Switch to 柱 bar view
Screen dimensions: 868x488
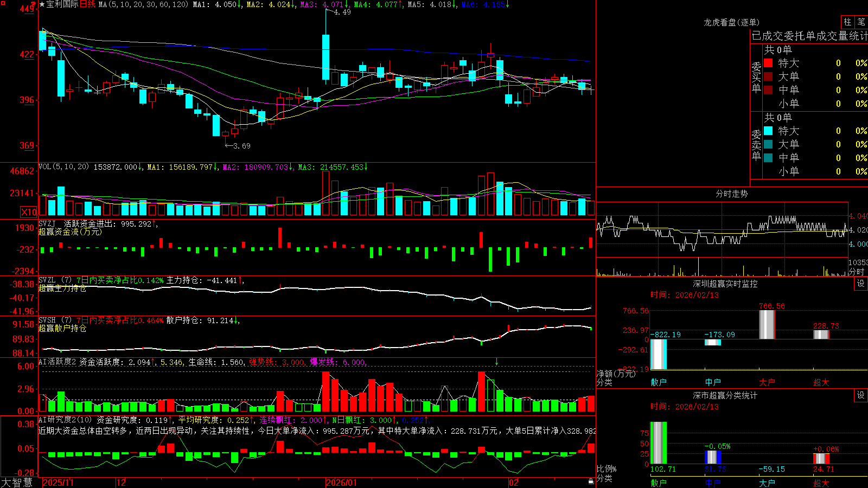tap(847, 22)
